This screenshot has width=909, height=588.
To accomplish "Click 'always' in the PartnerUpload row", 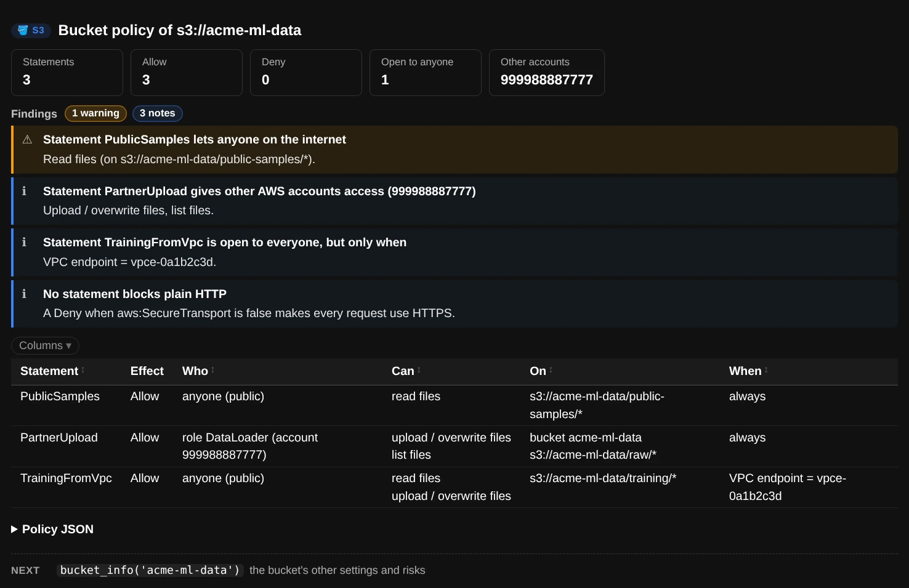I will coord(747,438).
